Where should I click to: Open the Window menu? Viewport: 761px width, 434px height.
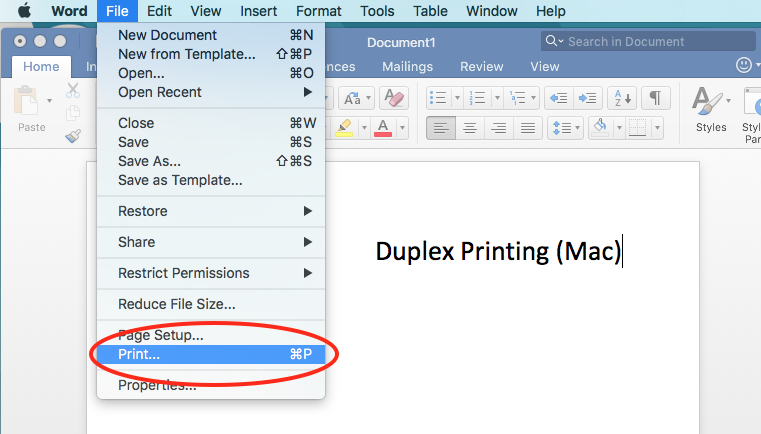[492, 11]
